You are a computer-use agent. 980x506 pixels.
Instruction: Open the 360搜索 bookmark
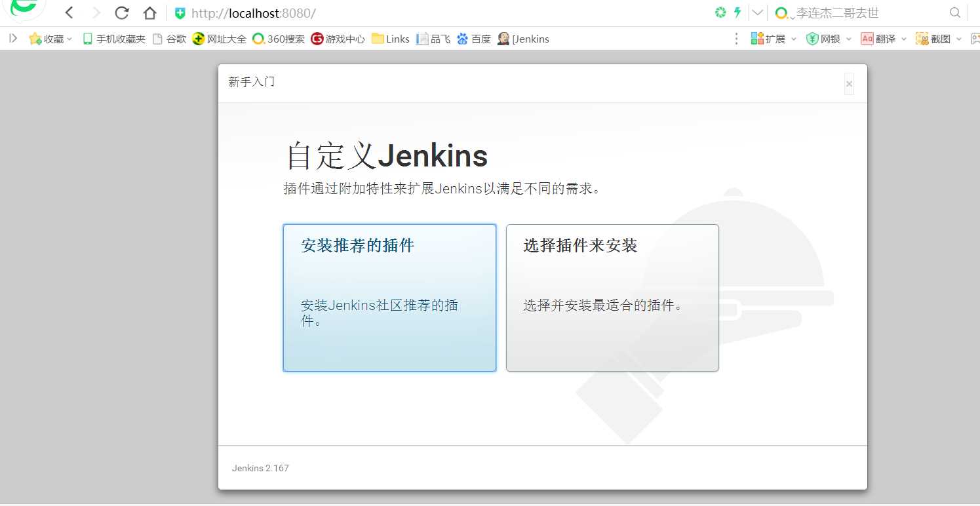[279, 39]
